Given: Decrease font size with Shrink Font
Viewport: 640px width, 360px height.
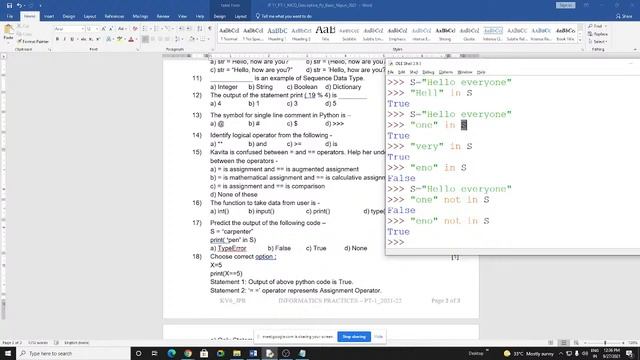Looking at the screenshot, I should (x=111, y=29).
